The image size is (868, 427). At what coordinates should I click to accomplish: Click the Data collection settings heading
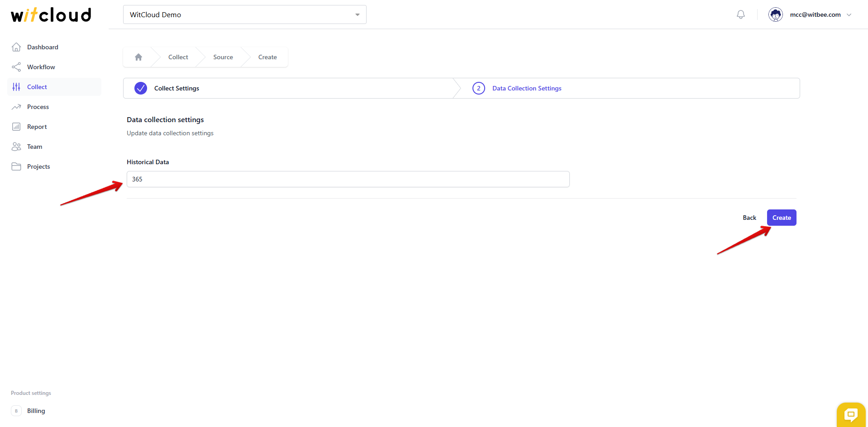point(165,119)
